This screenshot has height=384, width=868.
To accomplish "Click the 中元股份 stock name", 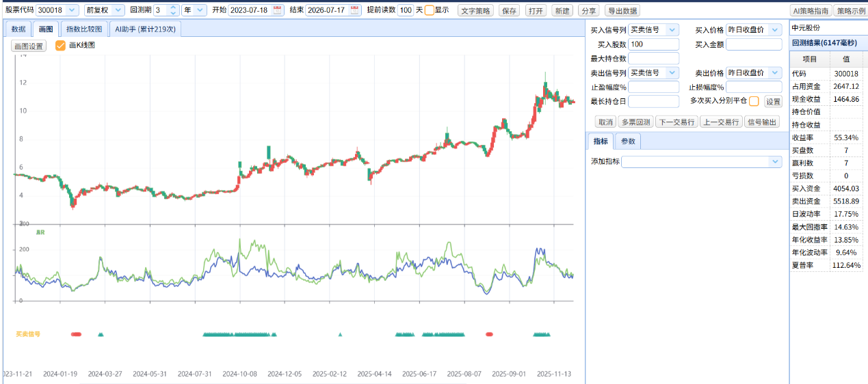I will (806, 28).
